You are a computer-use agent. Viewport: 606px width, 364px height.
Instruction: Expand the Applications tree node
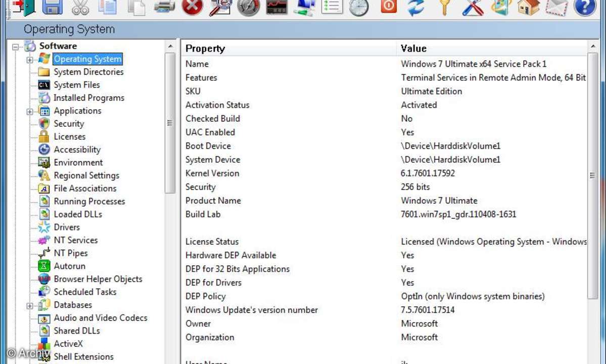30,112
